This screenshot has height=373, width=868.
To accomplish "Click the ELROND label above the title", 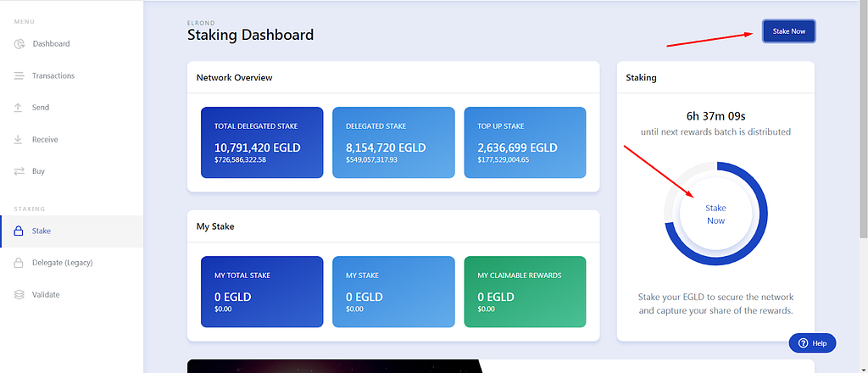I will point(201,23).
